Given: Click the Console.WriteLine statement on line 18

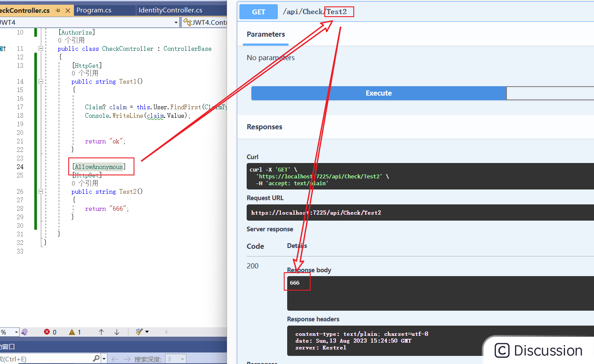Looking at the screenshot, I should (x=137, y=116).
